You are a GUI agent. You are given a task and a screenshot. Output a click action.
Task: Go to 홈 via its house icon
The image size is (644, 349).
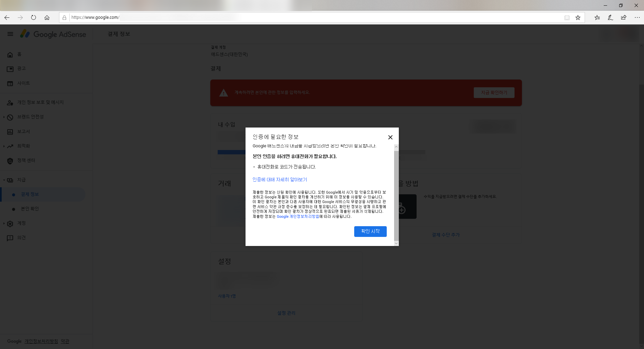tap(10, 54)
